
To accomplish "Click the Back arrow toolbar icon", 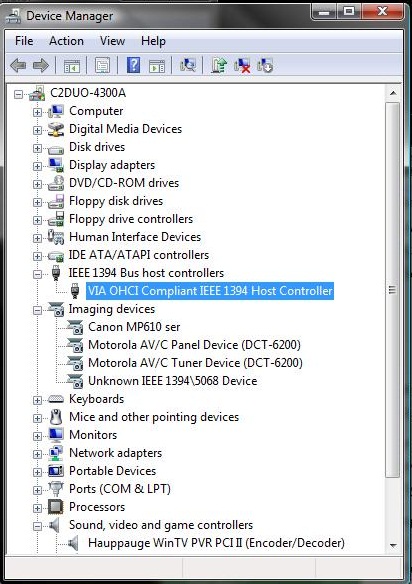I will pyautogui.click(x=18, y=66).
